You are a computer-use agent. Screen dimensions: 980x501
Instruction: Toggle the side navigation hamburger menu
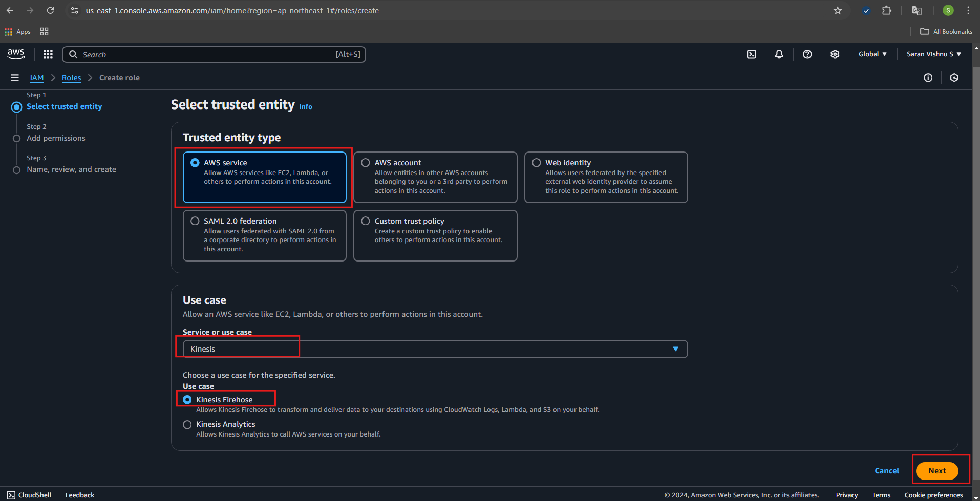tap(15, 78)
